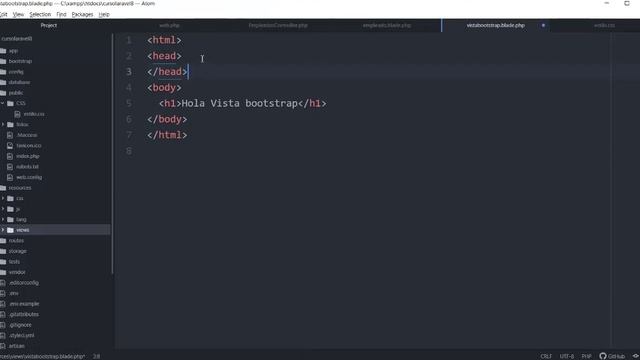The image size is (640, 360).
Task: Click the routes folder icon
Action: click(x=3, y=241)
